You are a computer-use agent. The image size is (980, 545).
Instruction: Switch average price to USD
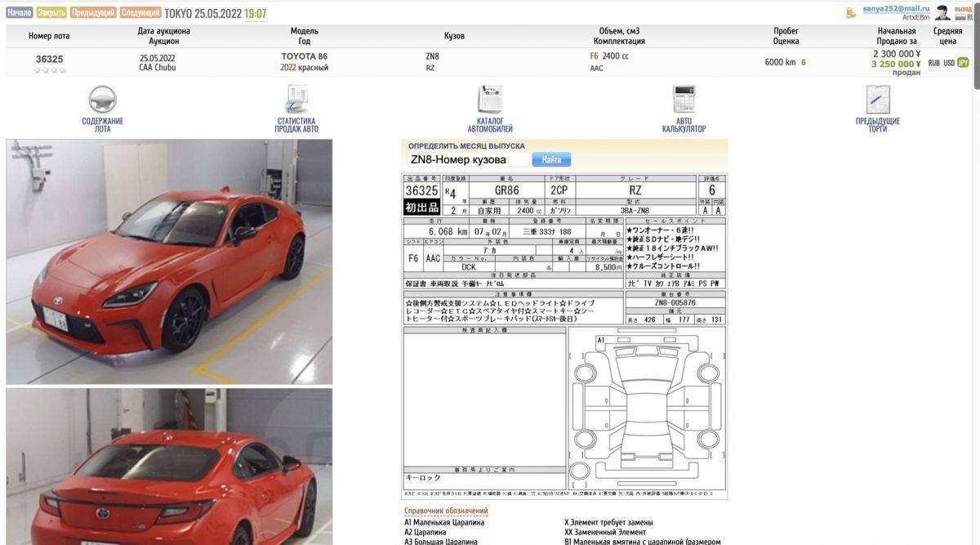click(x=949, y=63)
